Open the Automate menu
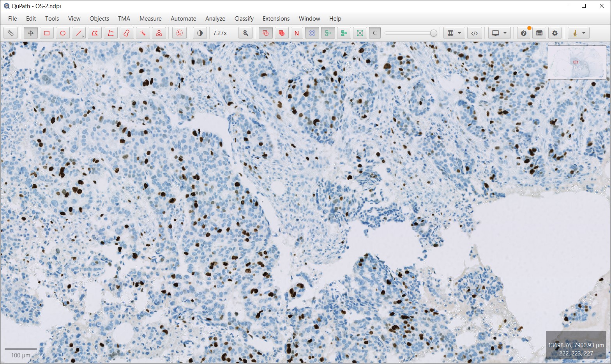The height and width of the screenshot is (364, 611). [x=184, y=19]
